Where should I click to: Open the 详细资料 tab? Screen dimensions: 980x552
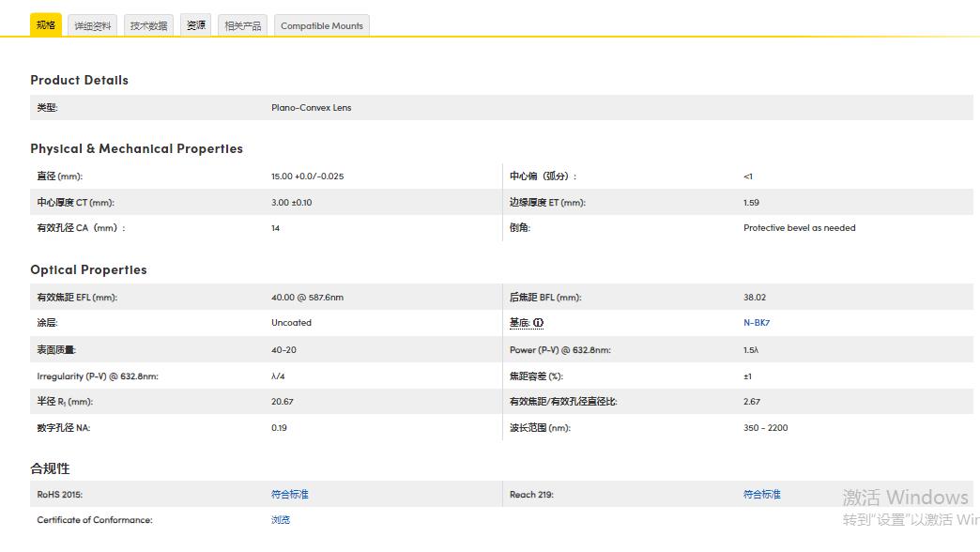(93, 26)
